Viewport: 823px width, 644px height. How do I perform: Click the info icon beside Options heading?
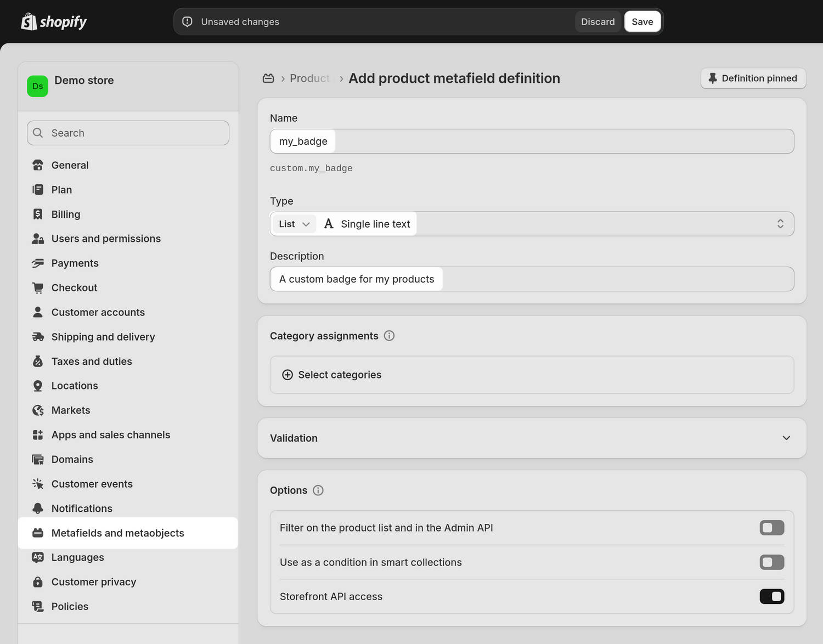tap(318, 490)
